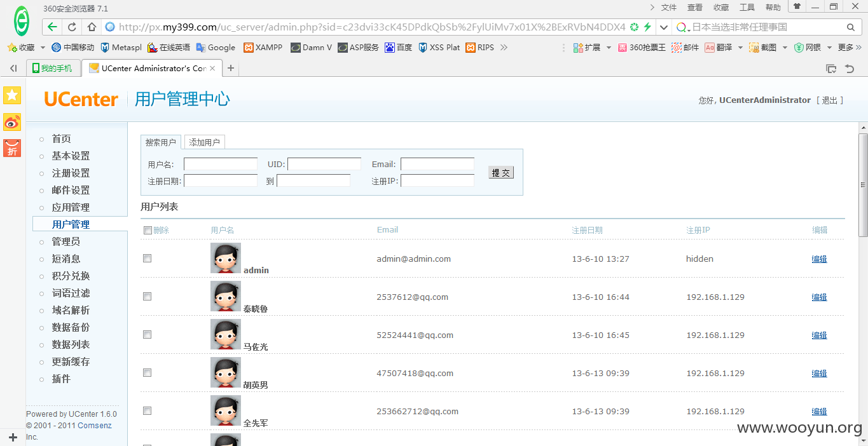Expand the 截图 dropdown arrow
The height and width of the screenshot is (446, 868).
[785, 48]
